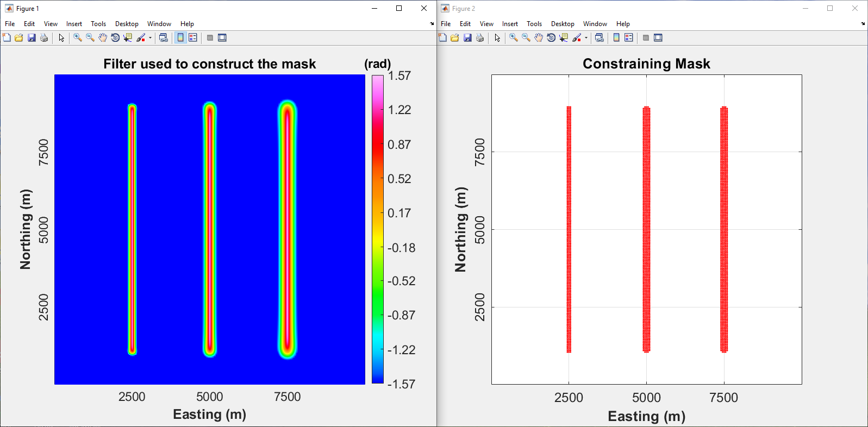868x427 pixels.
Task: Save Figure 2 using the floppy disk icon
Action: click(467, 37)
